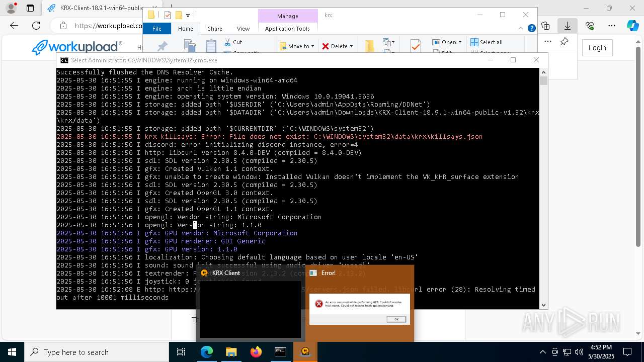This screenshot has height=362, width=644.
Task: Switch to Application Tools ribbon tab
Action: [287, 29]
